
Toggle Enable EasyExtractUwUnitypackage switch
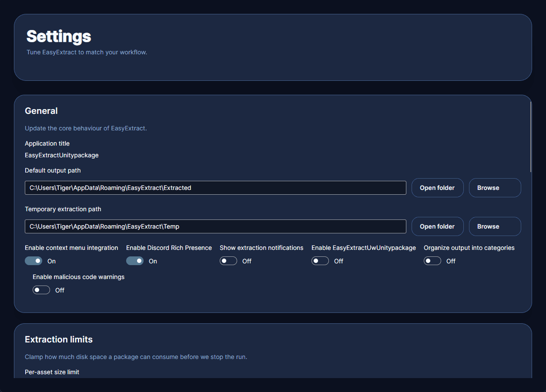(320, 261)
